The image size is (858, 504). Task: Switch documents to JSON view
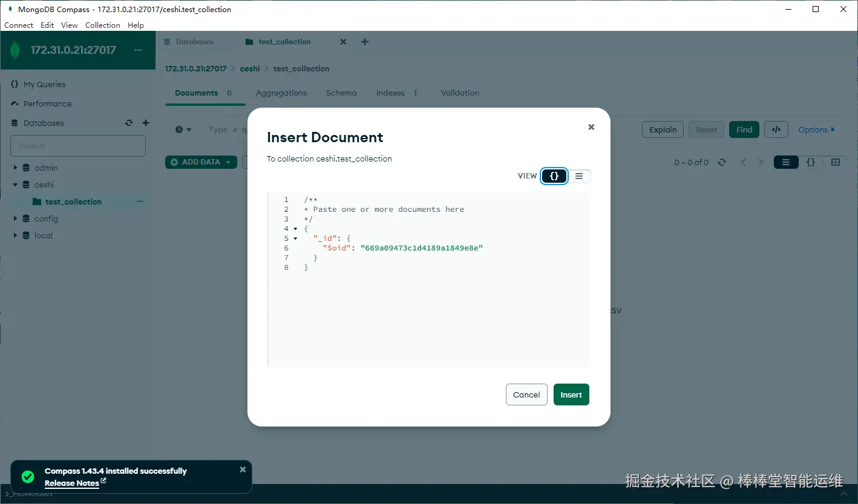(x=811, y=162)
